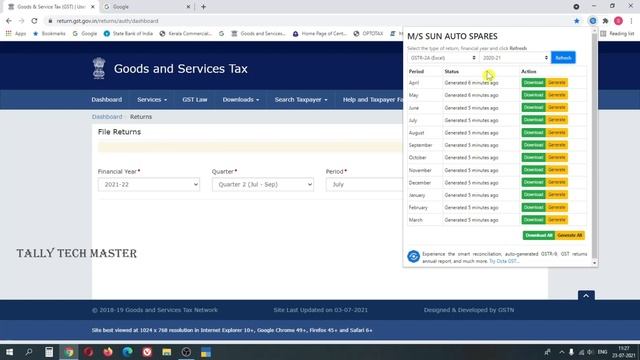Open the Kerala Commercial bookmark
The height and width of the screenshot is (360, 640).
point(186,33)
